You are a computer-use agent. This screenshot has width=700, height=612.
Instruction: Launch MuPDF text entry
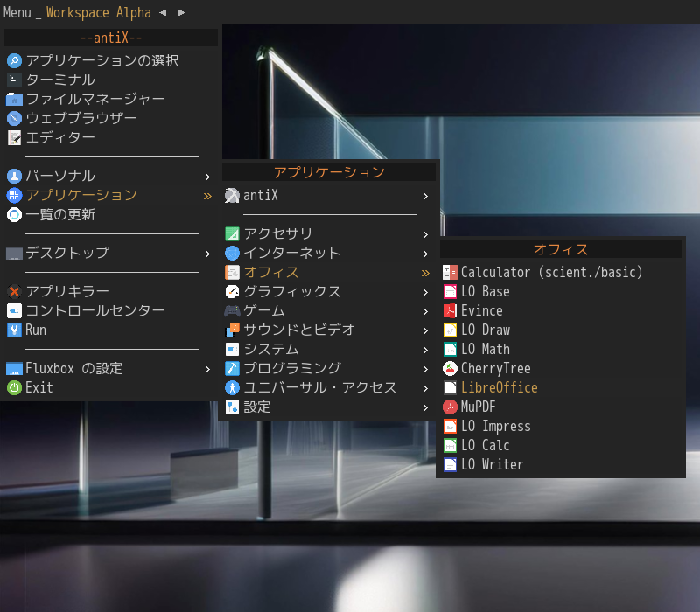point(478,407)
